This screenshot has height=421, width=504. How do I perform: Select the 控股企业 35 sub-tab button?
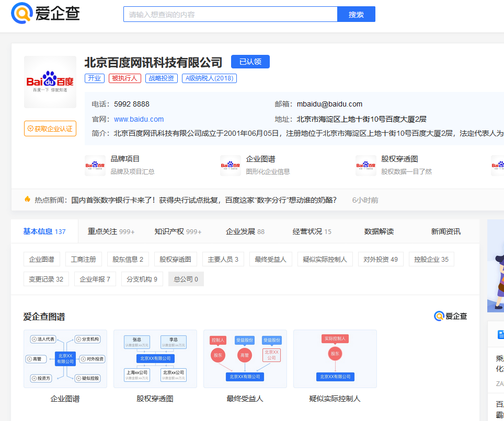tap(431, 259)
